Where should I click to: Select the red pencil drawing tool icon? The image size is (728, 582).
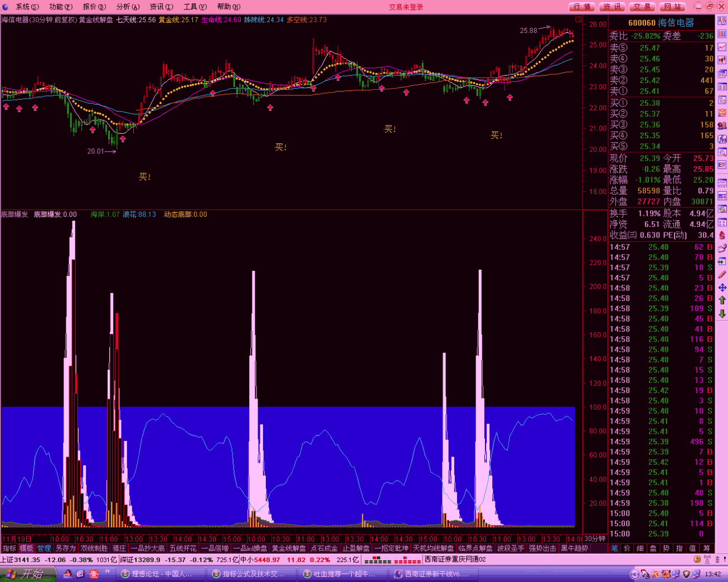(x=722, y=274)
